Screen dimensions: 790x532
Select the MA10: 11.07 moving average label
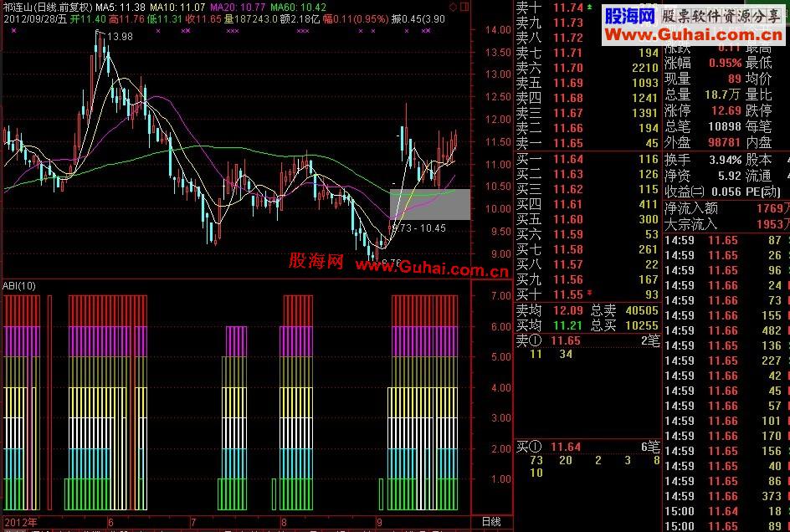click(x=177, y=7)
